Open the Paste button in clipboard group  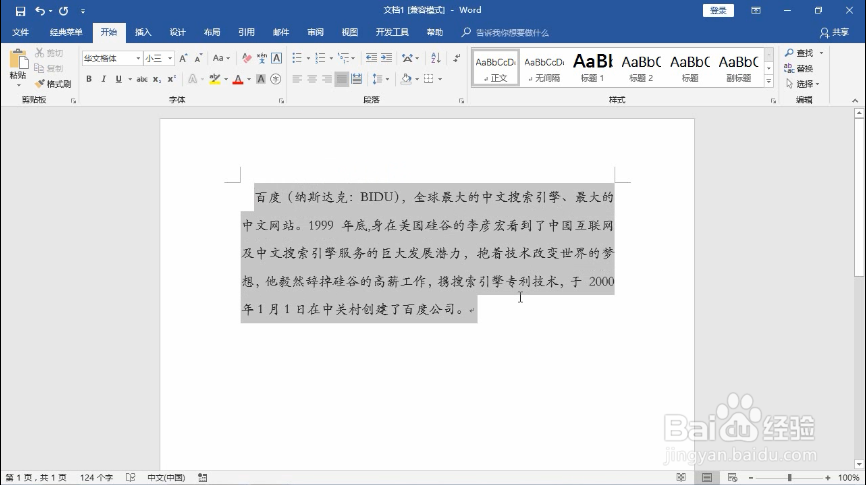18,68
